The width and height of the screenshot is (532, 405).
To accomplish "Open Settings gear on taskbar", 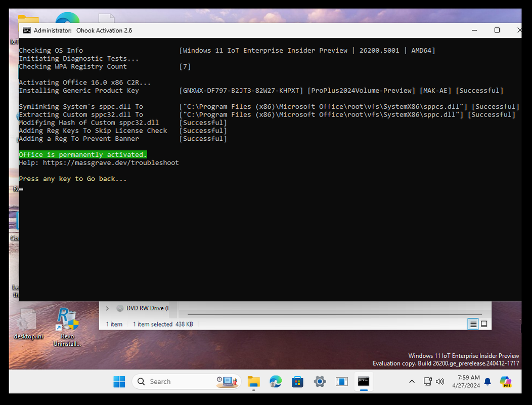I will click(x=320, y=382).
